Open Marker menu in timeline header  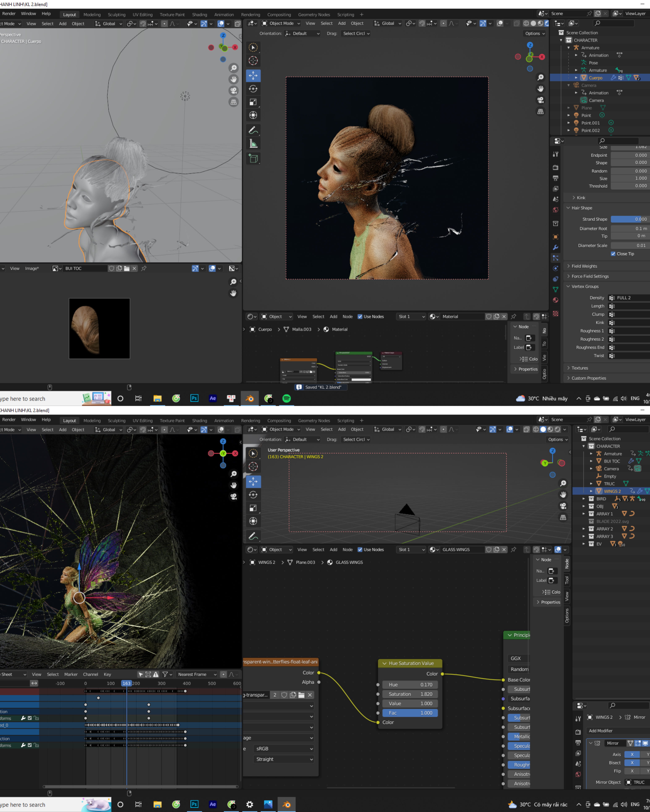coord(71,674)
